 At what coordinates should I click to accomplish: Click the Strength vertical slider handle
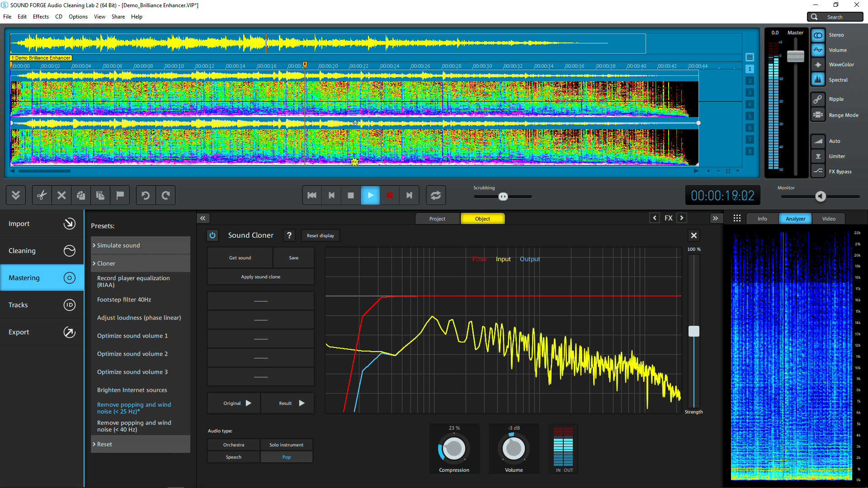point(694,331)
